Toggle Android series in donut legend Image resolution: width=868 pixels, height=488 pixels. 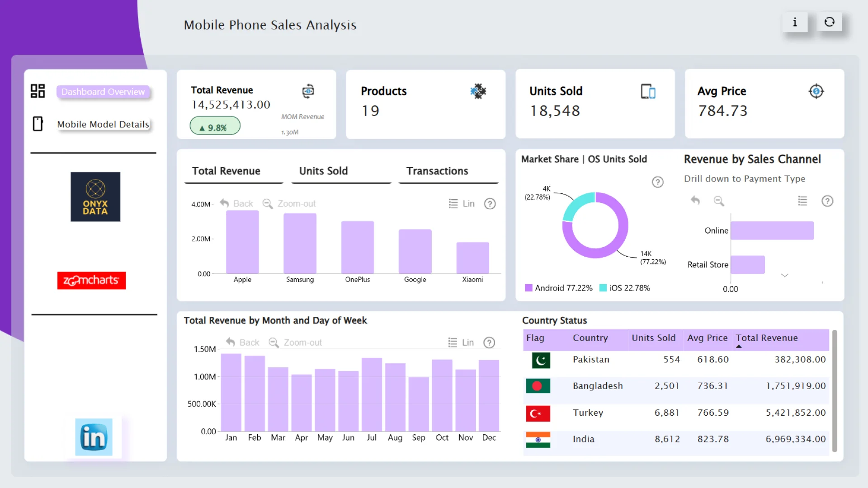[x=558, y=288]
